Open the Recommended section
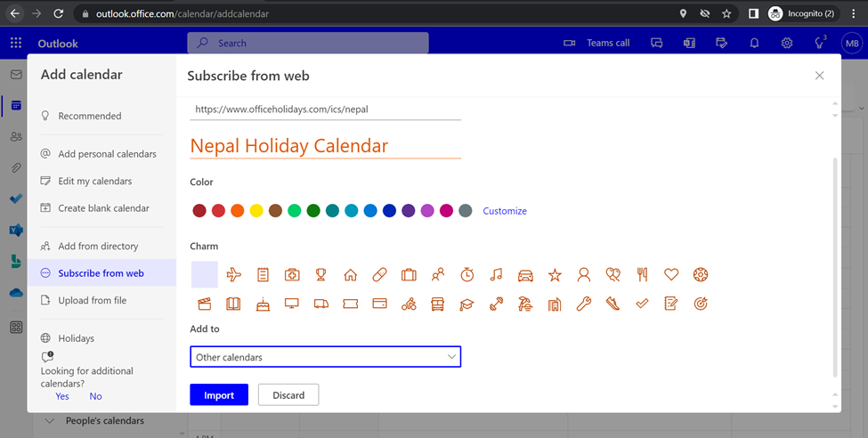 pos(90,116)
